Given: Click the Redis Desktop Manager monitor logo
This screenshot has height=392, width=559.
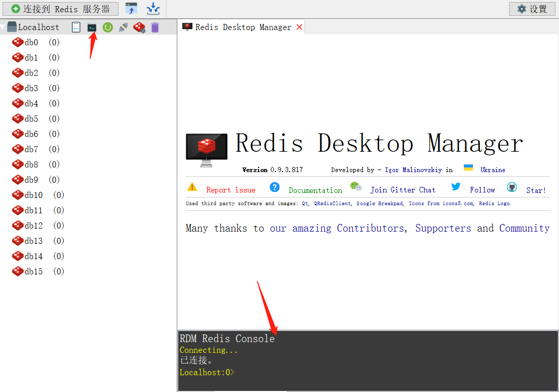Looking at the screenshot, I should [206, 150].
